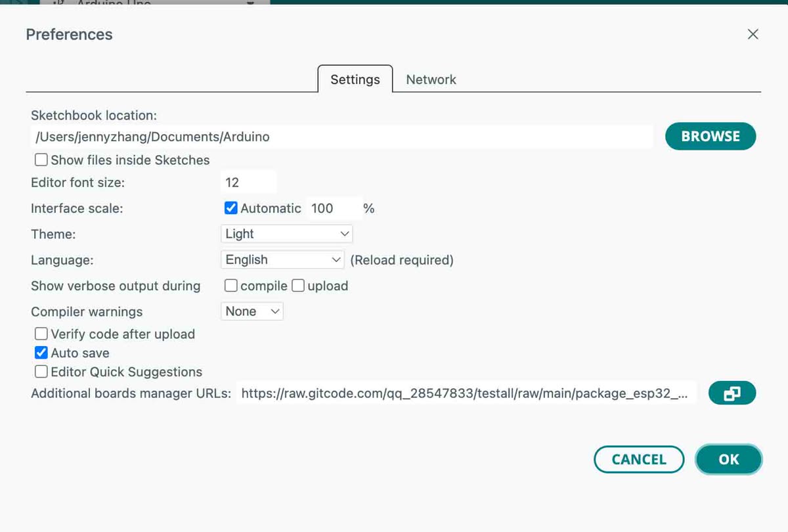The width and height of the screenshot is (788, 532).
Task: Click BROWSE for sketchbook location
Action: tap(711, 137)
